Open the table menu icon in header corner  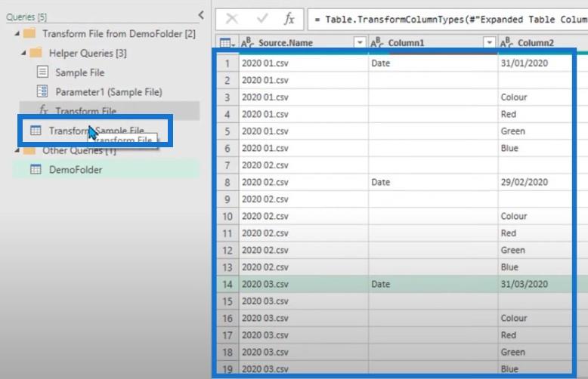[227, 43]
